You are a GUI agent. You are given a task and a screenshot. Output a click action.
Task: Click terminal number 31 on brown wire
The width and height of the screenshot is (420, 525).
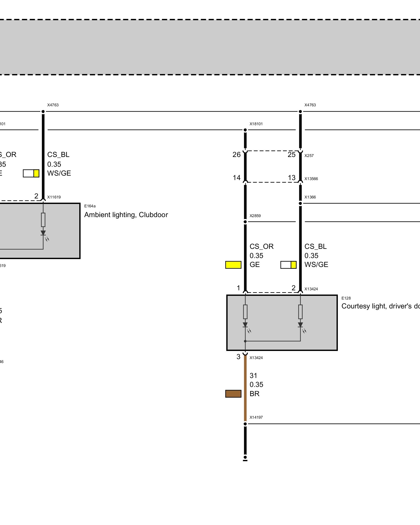(253, 376)
